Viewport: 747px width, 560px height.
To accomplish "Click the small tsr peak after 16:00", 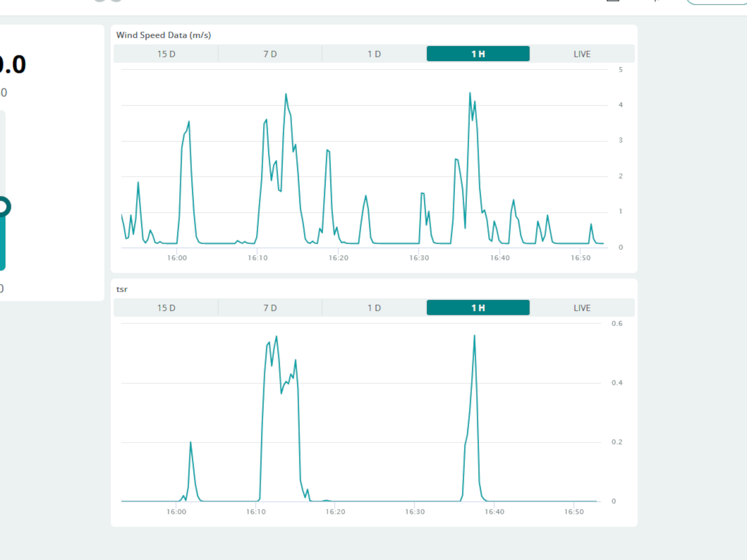I will pyautogui.click(x=190, y=442).
